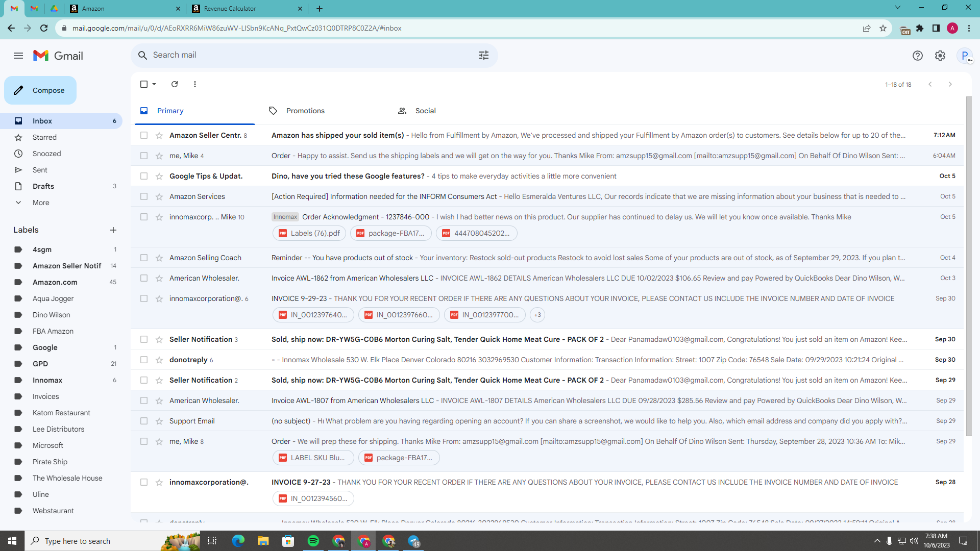Screen dimensions: 980x551
Task: Open the Promotions tab
Action: (305, 111)
